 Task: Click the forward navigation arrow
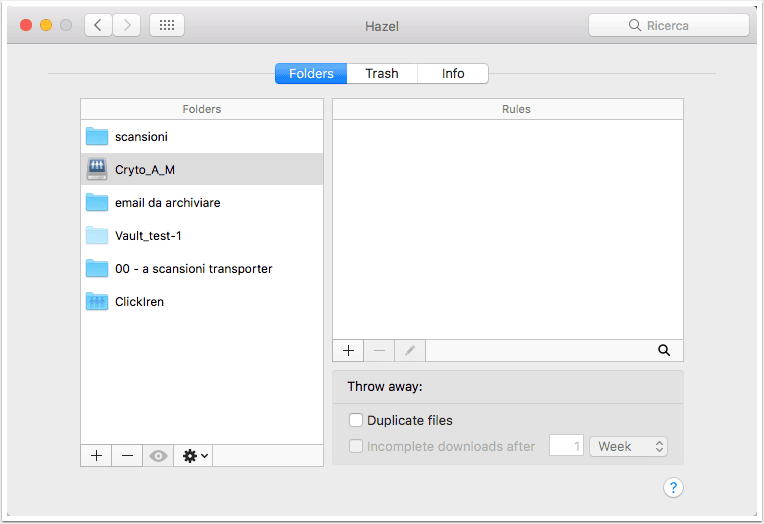pyautogui.click(x=127, y=25)
